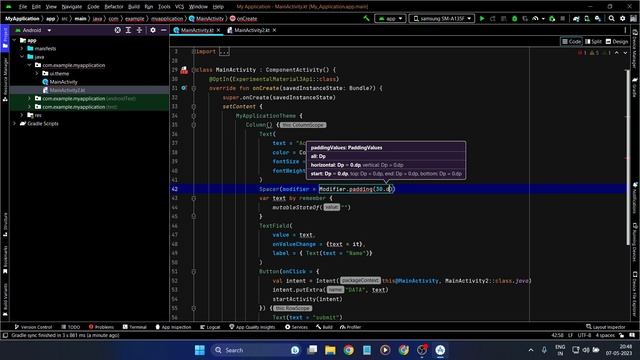This screenshot has height=360, width=640.
Task: Open the Refactor menu
Action: click(113, 7)
